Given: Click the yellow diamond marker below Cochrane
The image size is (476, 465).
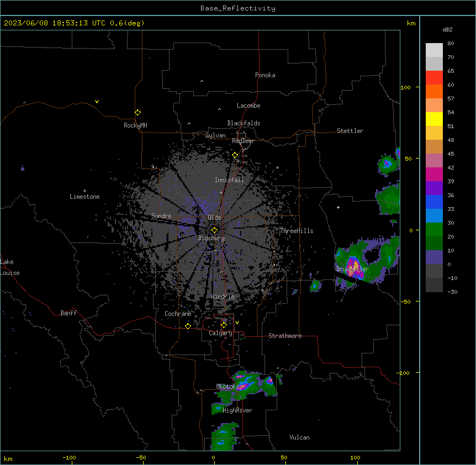Looking at the screenshot, I should click(188, 326).
